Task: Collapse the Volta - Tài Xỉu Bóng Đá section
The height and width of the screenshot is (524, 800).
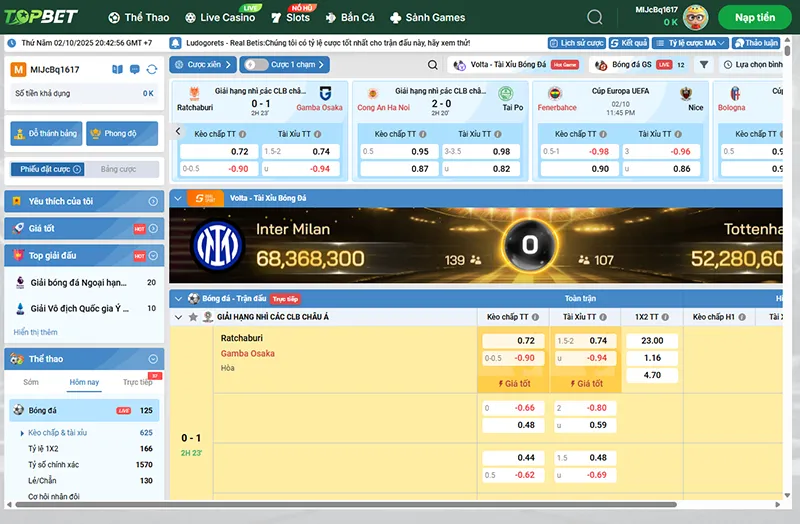Action: (x=178, y=198)
